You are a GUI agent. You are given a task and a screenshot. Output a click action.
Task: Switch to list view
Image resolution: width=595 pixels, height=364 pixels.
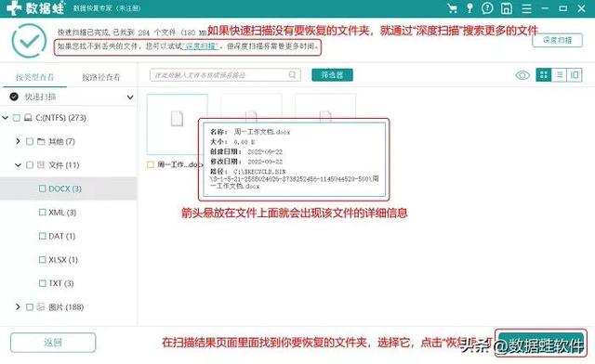click(x=559, y=74)
